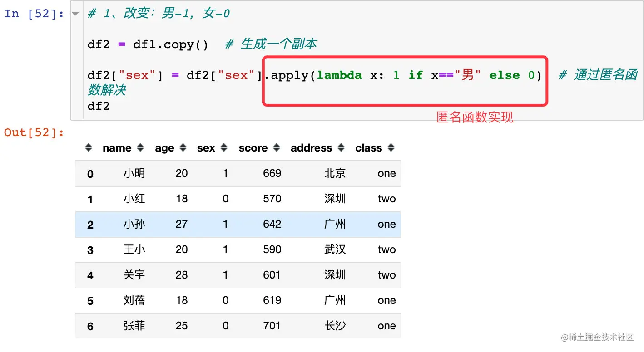Select the name cell 王小
This screenshot has width=644, height=352.
[134, 249]
